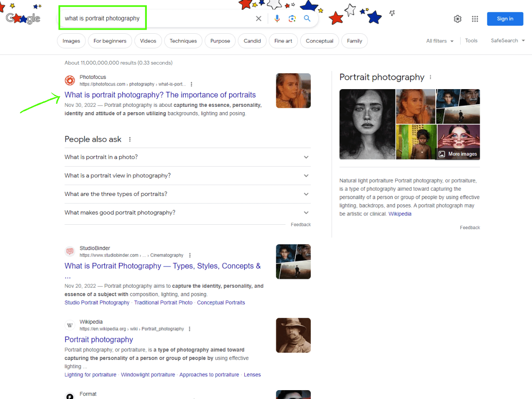Open the Photofocus result title link

click(x=160, y=95)
